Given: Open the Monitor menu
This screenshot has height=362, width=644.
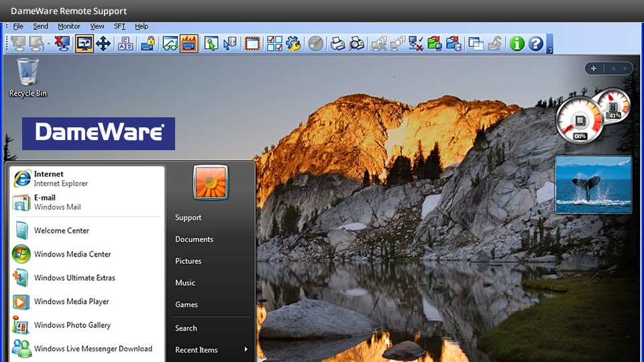Looking at the screenshot, I should pyautogui.click(x=69, y=26).
